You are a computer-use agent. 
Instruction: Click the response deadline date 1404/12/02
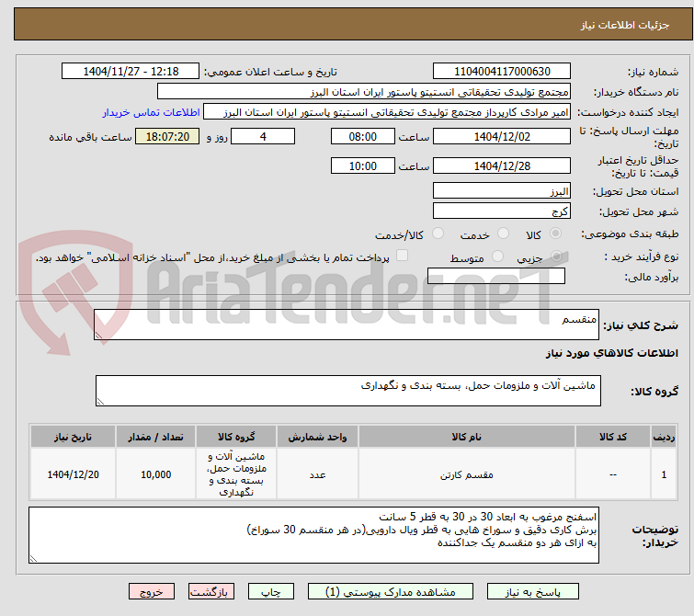pos(502,136)
